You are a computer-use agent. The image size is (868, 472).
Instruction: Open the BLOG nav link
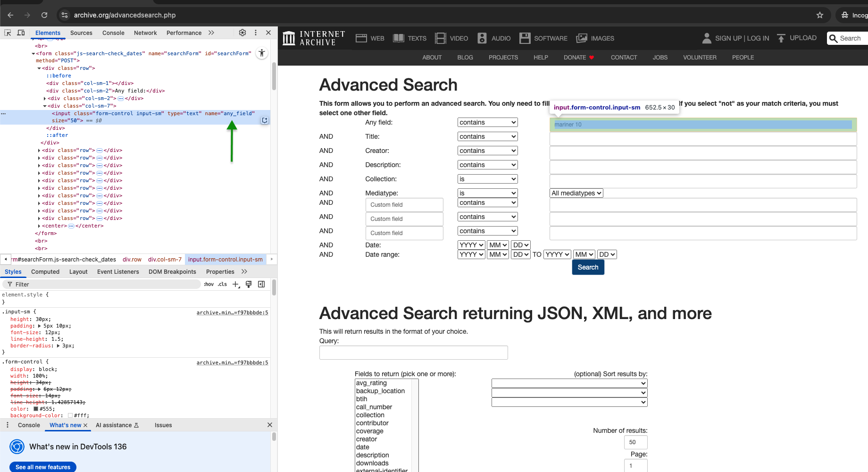tap(465, 57)
